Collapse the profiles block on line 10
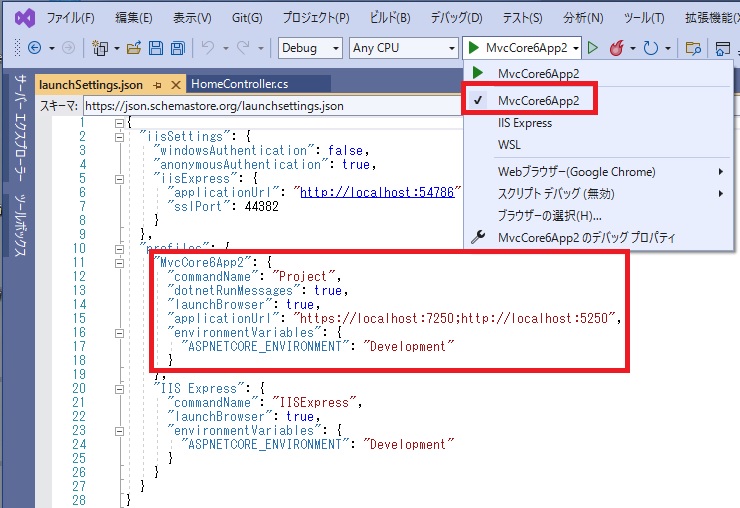This screenshot has height=508, width=740. pyautogui.click(x=119, y=249)
